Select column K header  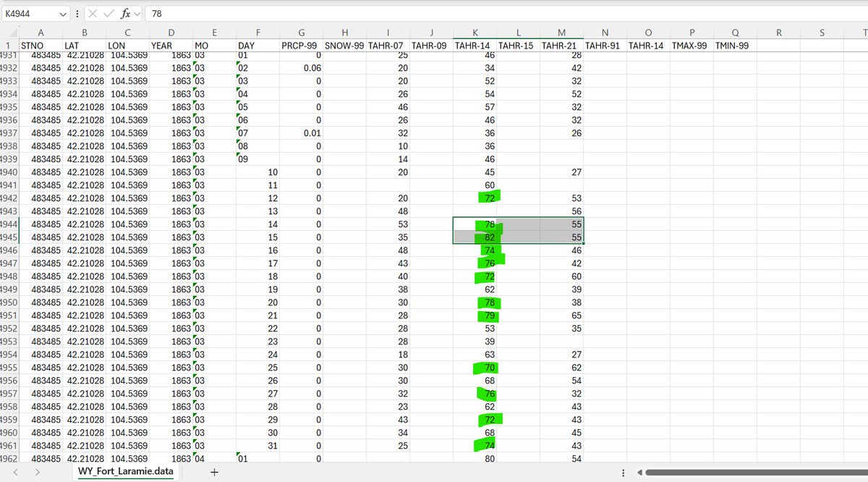[x=475, y=33]
